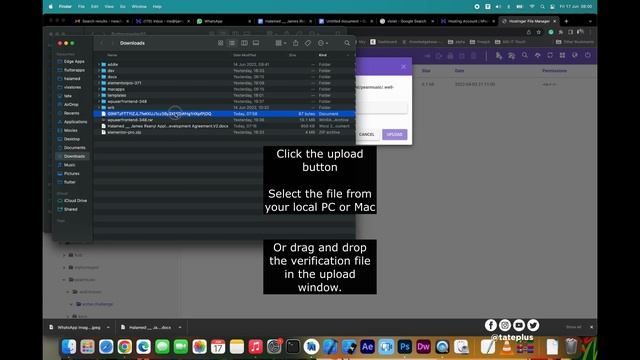Select elementor-pro.zip file
Screen dimensions: 640x360
tap(224, 132)
